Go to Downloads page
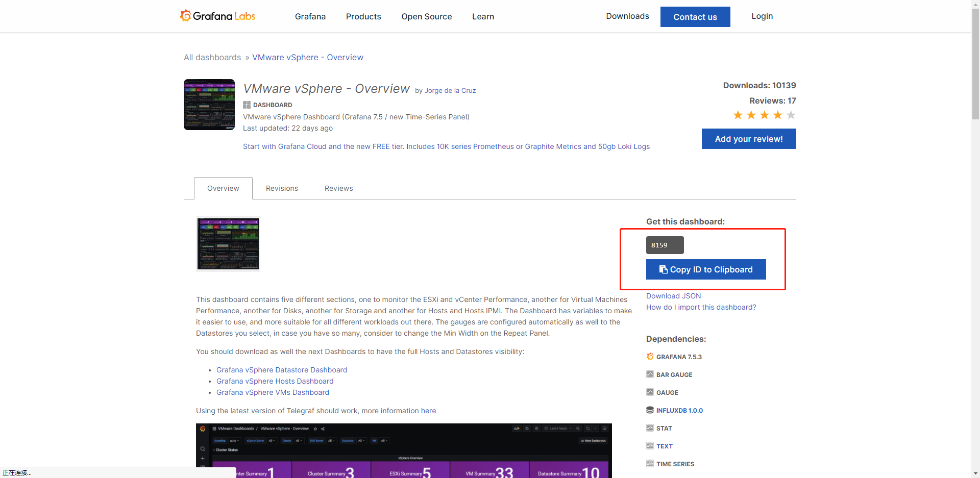Image resolution: width=980 pixels, height=478 pixels. pos(627,16)
